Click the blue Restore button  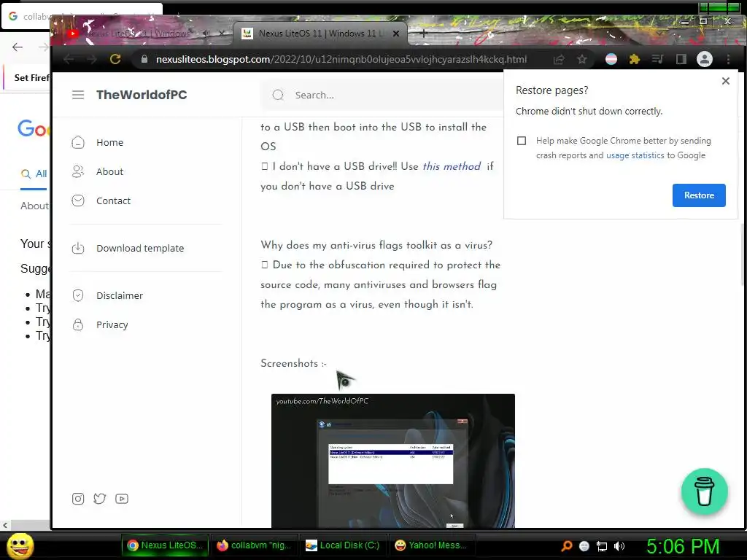pyautogui.click(x=699, y=195)
